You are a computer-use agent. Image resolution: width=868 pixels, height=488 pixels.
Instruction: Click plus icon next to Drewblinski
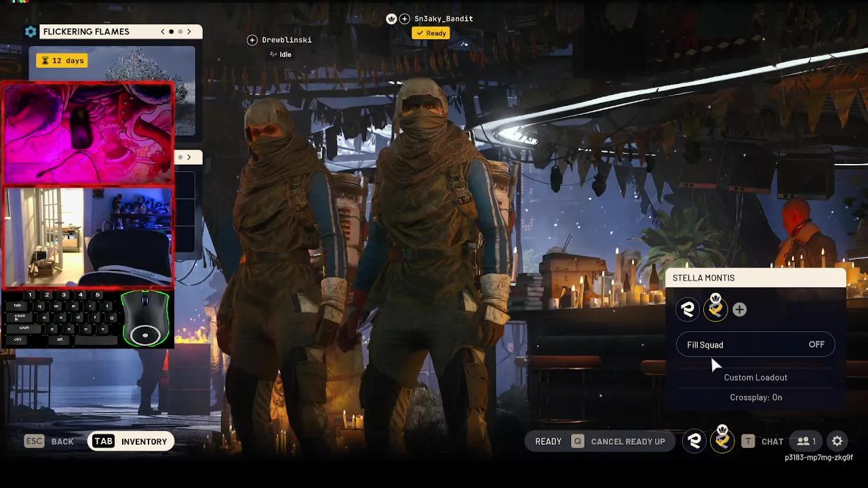pos(252,40)
